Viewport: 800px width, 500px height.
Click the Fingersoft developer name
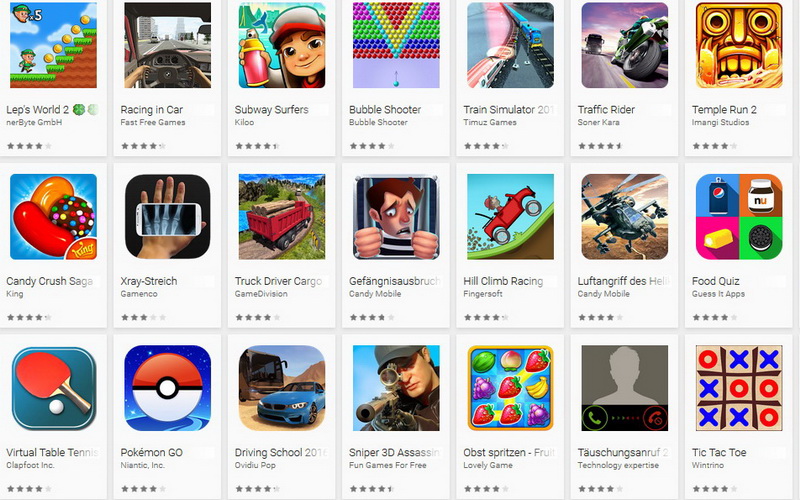click(483, 294)
